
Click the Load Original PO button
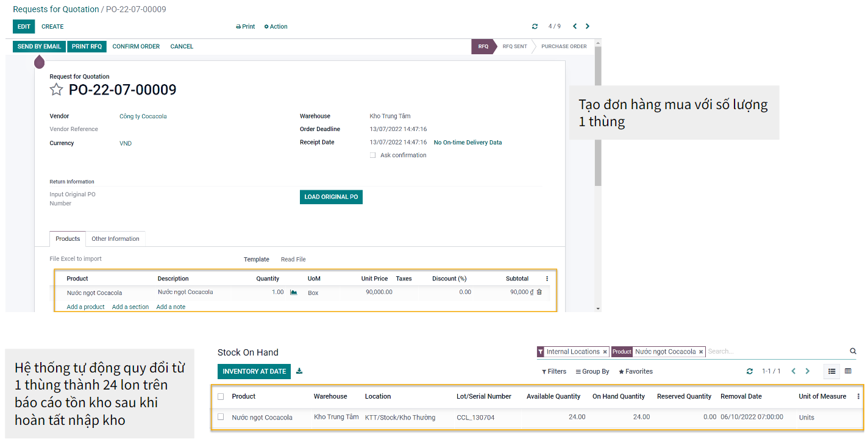click(331, 197)
